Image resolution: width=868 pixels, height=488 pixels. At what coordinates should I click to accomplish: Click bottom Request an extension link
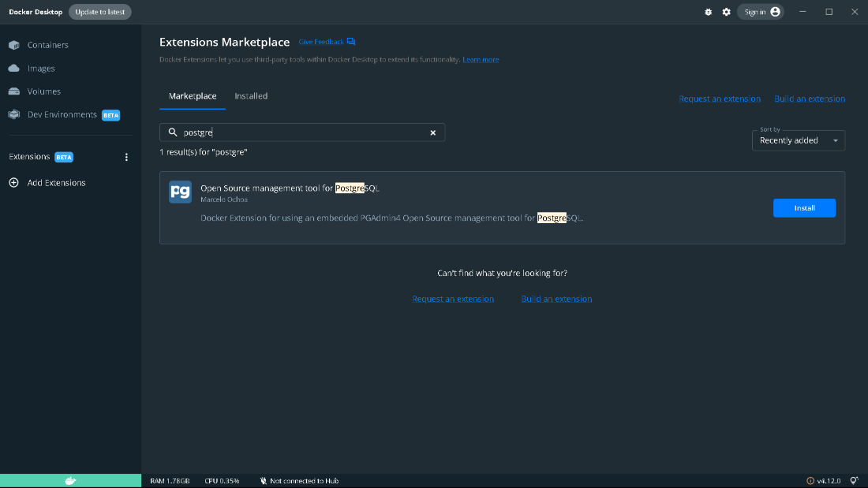coord(453,299)
